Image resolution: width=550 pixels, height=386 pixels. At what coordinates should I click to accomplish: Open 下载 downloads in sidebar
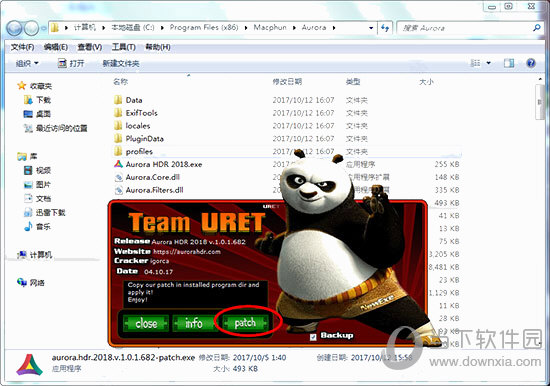coord(37,100)
